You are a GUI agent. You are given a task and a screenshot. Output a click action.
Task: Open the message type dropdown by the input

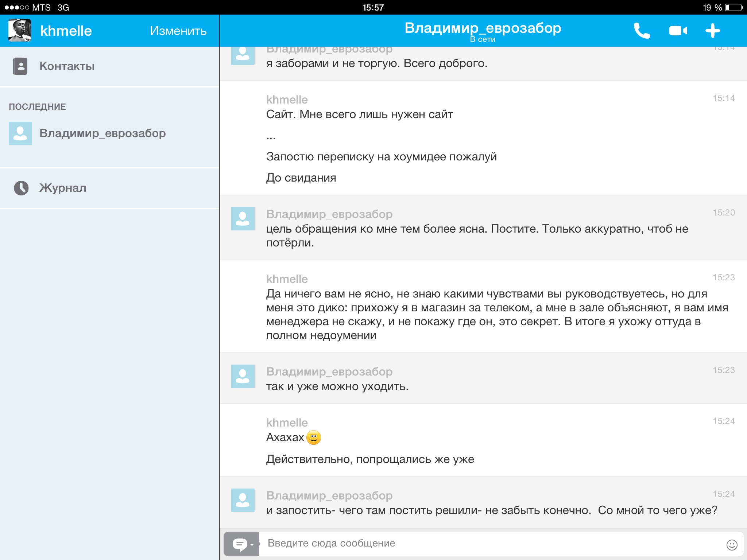coord(241,544)
